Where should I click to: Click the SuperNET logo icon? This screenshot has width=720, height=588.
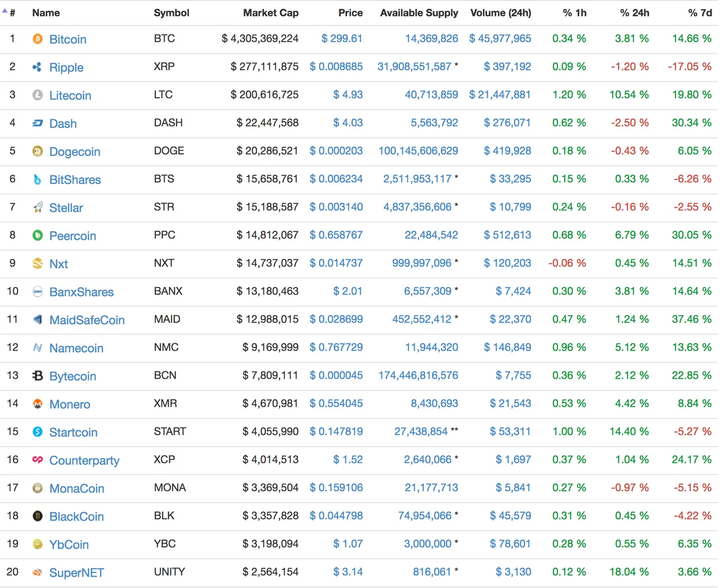coord(38,572)
